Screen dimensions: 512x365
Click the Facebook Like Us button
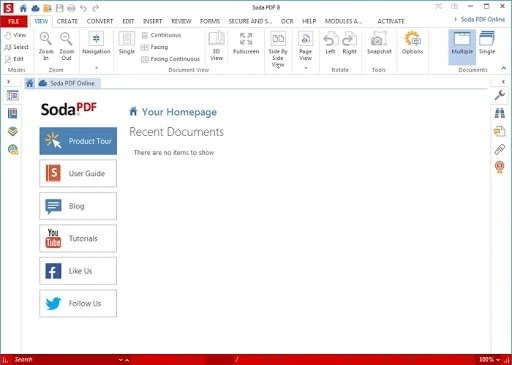coord(78,271)
